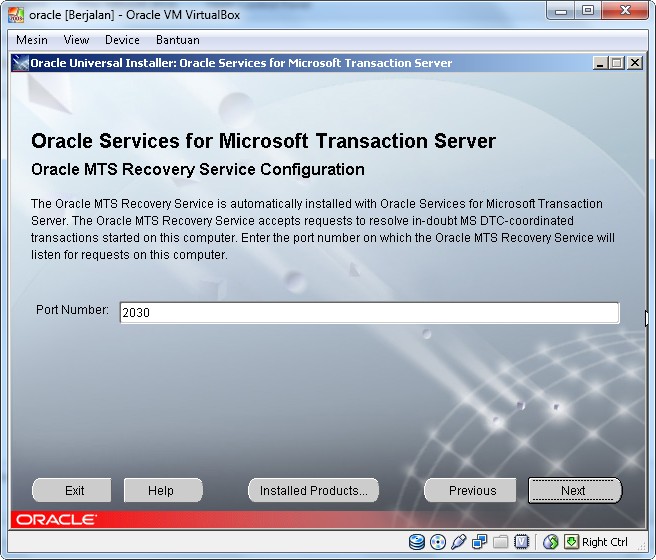656x560 pixels.
Task: Click the Help button
Action: [163, 490]
